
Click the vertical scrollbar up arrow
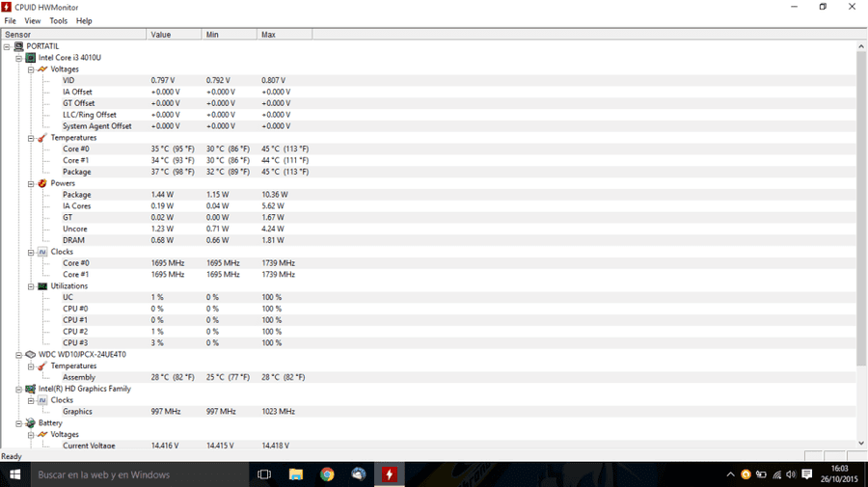tap(861, 46)
